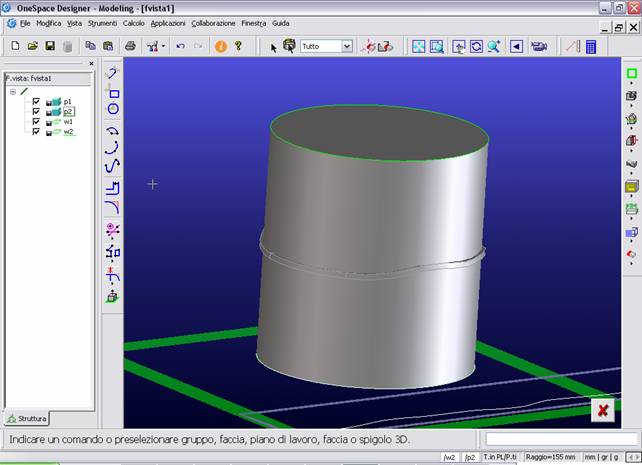The height and width of the screenshot is (465, 642).
Task: Close the structure browser panel
Action: tap(91, 63)
